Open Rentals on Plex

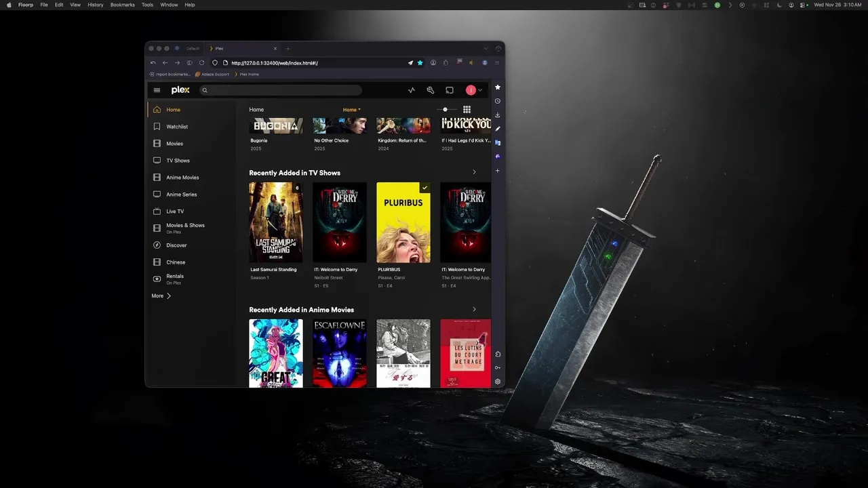pos(191,279)
